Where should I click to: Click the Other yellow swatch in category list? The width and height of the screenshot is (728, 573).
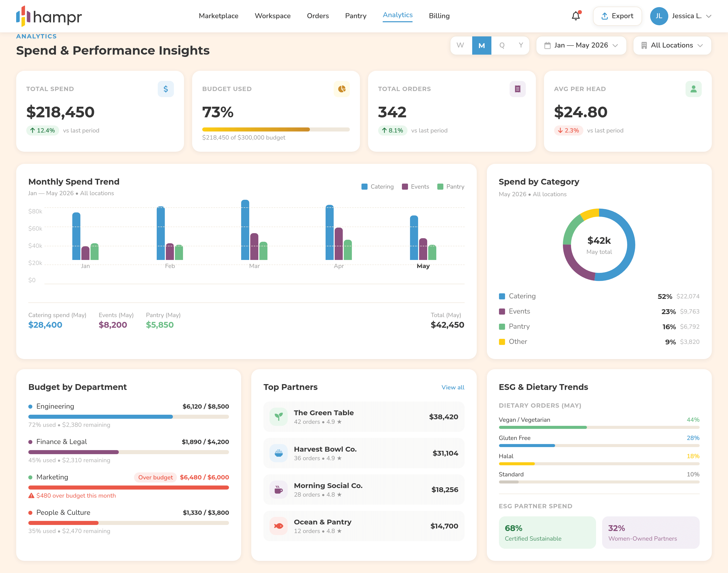click(502, 342)
